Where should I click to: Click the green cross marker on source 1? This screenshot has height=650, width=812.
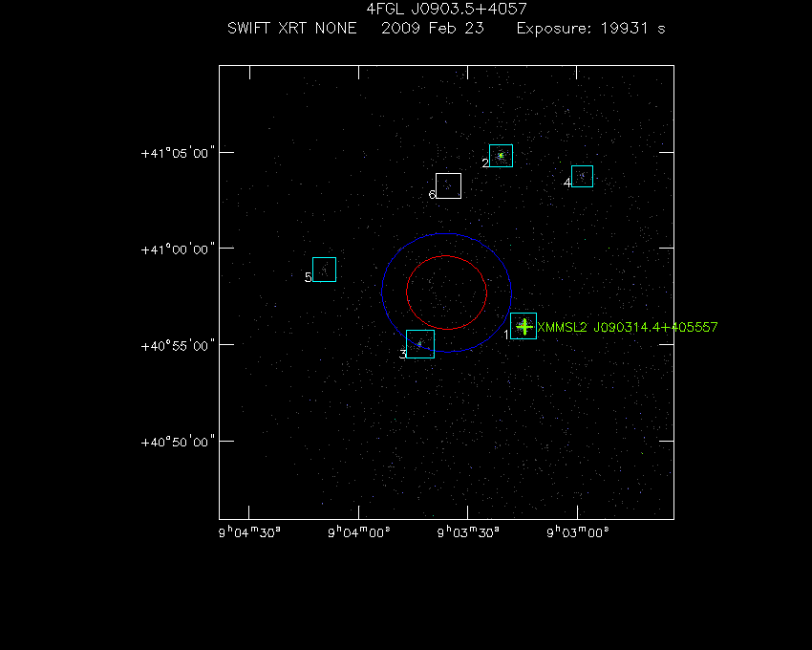coord(524,327)
